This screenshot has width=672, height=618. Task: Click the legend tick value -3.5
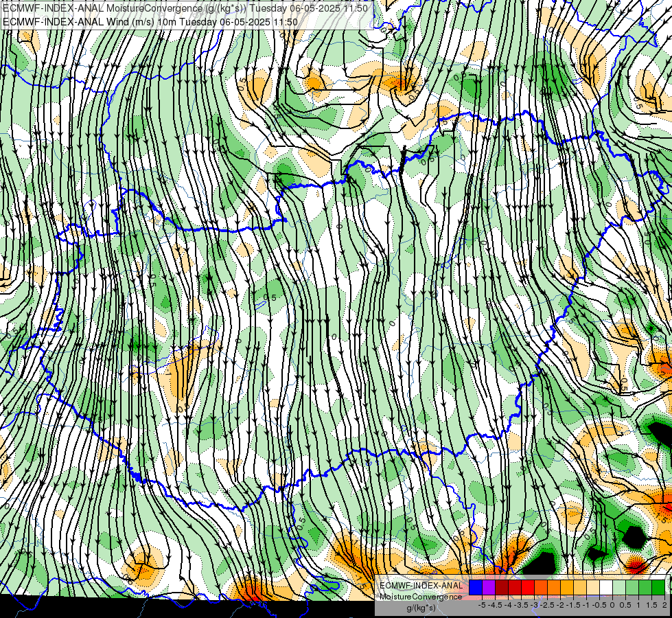coord(521,605)
